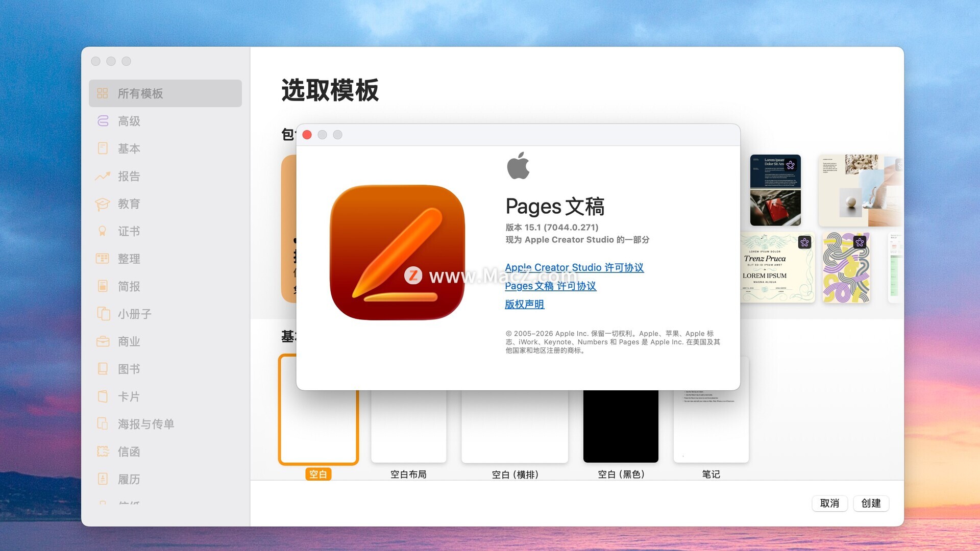Open the 版权声明 link
The height and width of the screenshot is (551, 980).
pyautogui.click(x=524, y=304)
